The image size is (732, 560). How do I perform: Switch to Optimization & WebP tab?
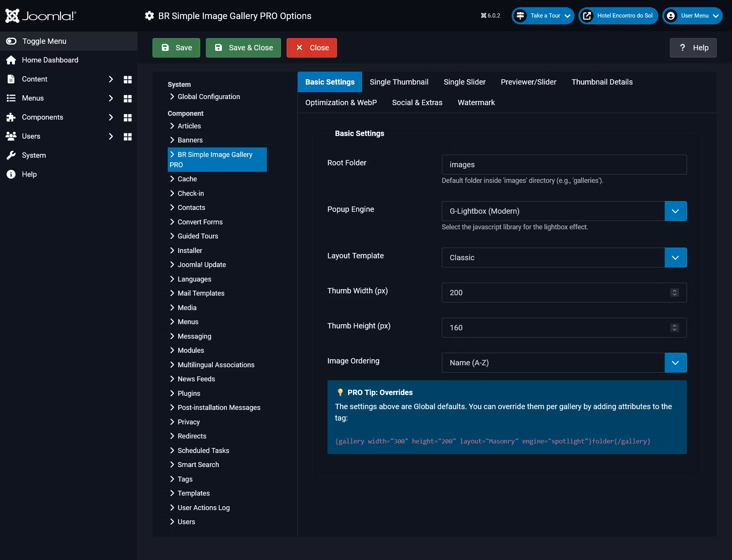341,102
